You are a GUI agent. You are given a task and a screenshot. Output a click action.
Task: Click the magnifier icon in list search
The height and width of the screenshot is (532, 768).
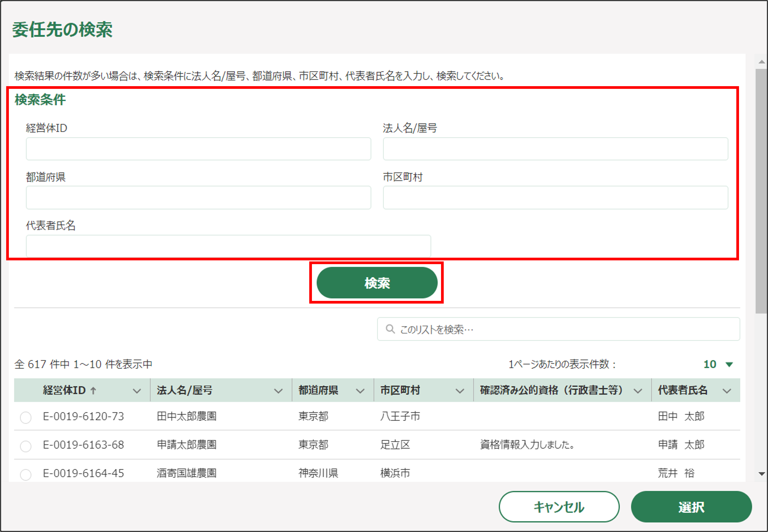pos(390,329)
